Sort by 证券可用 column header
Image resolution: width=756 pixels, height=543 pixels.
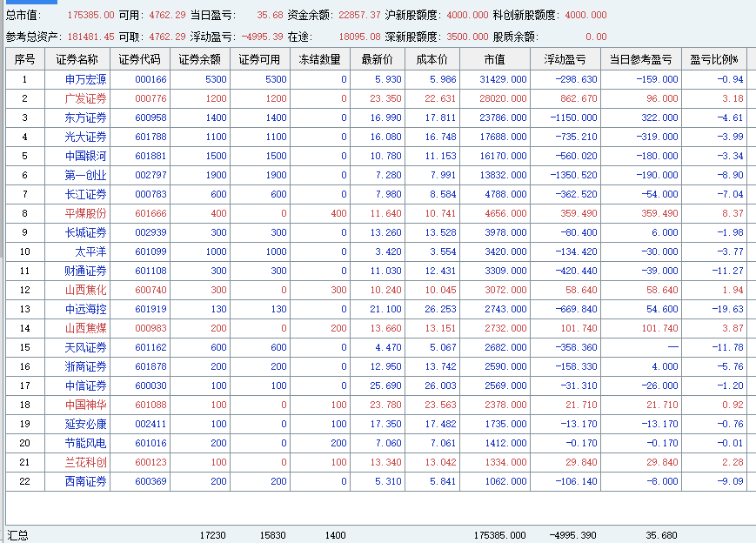(260, 60)
